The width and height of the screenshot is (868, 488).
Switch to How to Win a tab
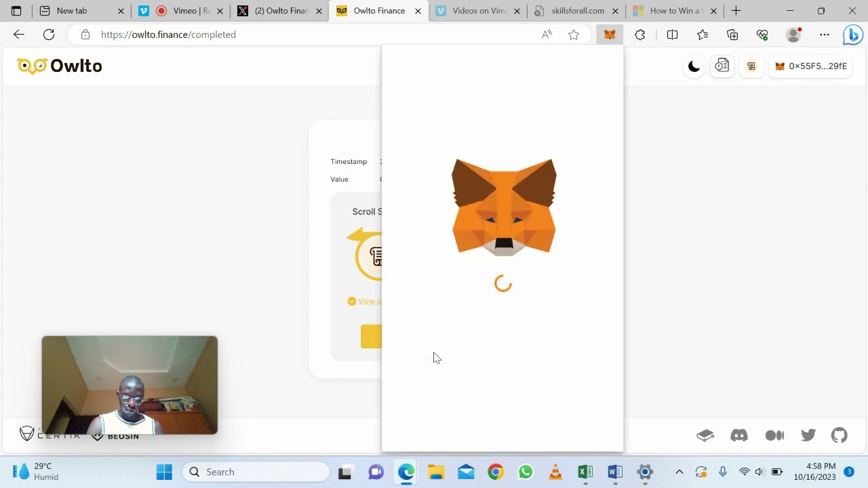(x=674, y=11)
